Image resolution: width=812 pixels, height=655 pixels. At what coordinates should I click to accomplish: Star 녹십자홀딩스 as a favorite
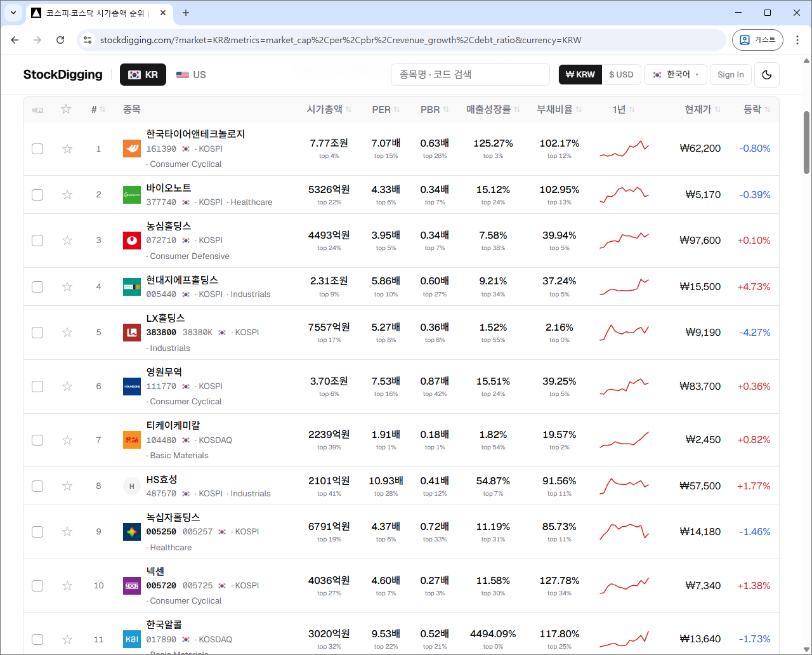click(x=67, y=532)
